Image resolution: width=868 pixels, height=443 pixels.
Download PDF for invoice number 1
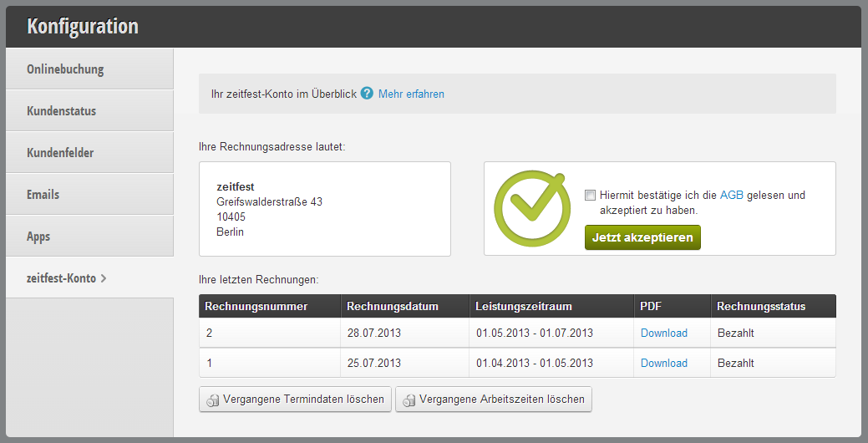[x=663, y=364]
